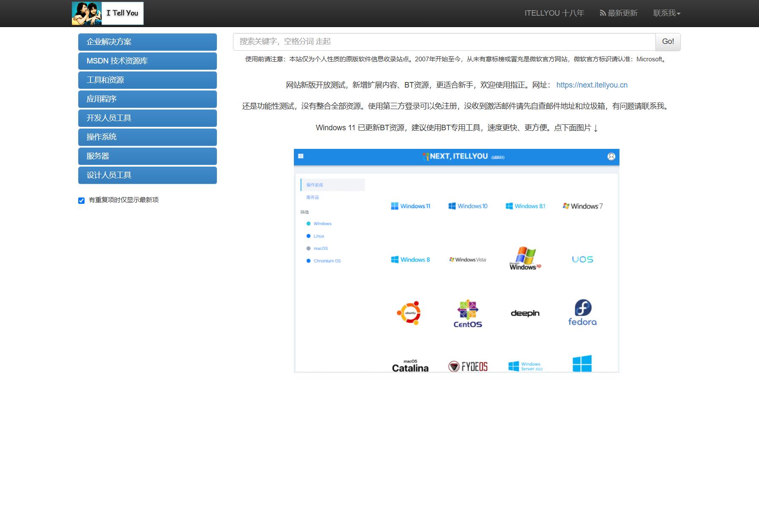Expand 开发人员工具 category
759x532 pixels.
point(148,118)
